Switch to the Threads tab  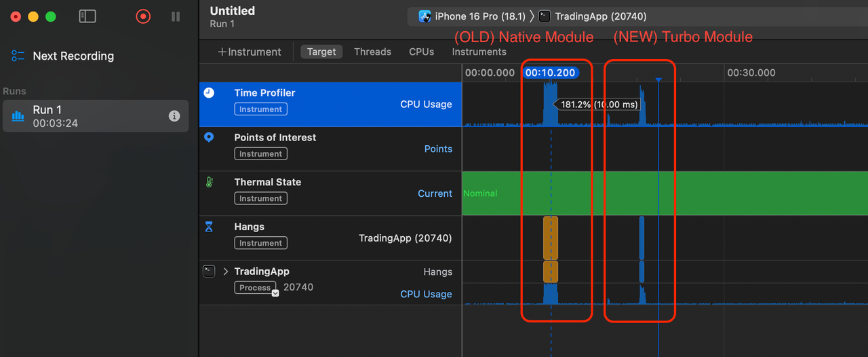point(372,52)
